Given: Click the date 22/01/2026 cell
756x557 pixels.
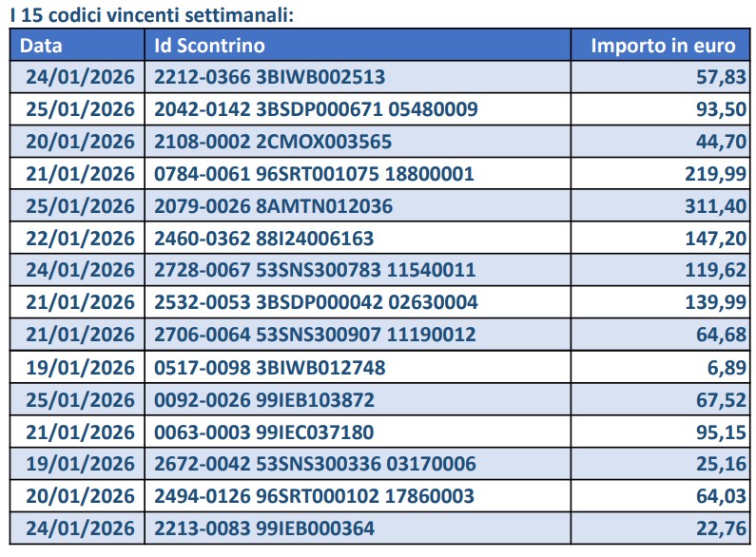Looking at the screenshot, I should 80,239.
